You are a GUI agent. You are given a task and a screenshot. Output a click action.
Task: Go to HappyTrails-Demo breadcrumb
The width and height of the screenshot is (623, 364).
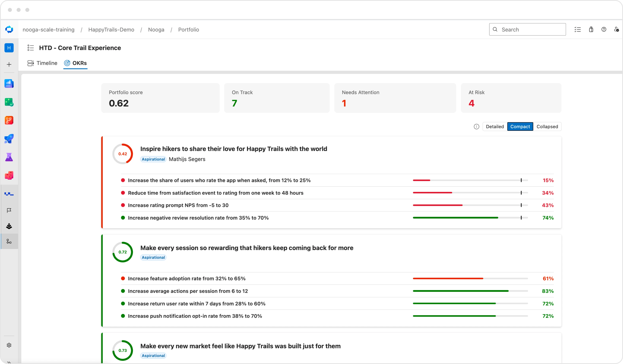click(x=111, y=29)
